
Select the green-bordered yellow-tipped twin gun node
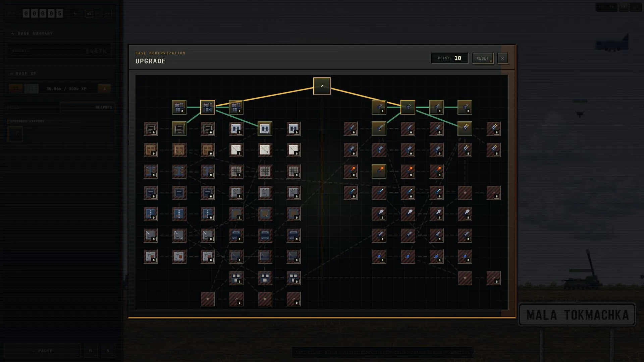[x=465, y=129]
